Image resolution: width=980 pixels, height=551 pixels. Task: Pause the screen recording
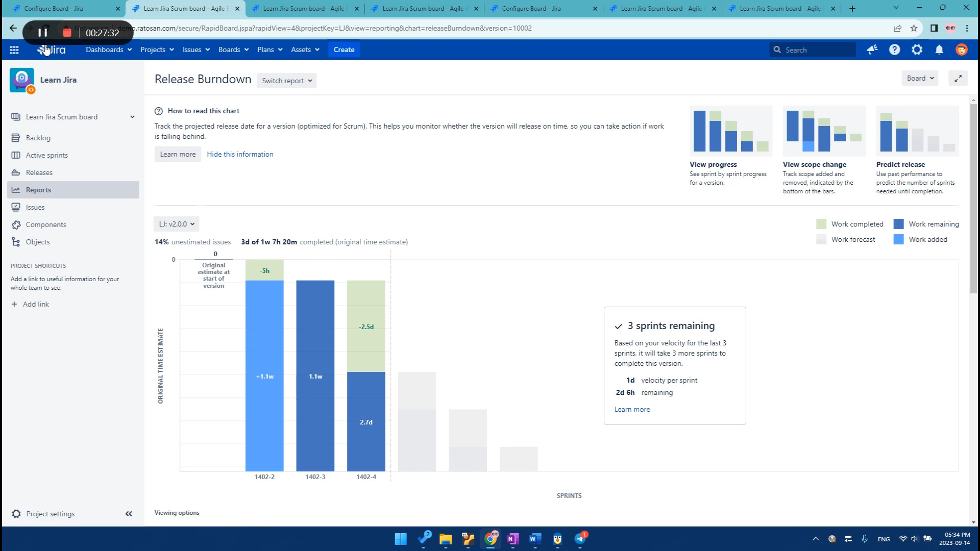coord(43,32)
